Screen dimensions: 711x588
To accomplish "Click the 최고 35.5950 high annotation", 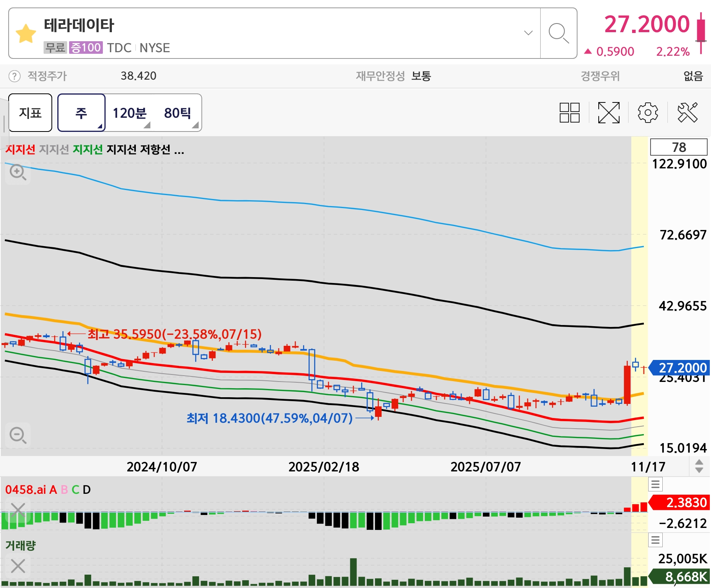I will [174, 334].
